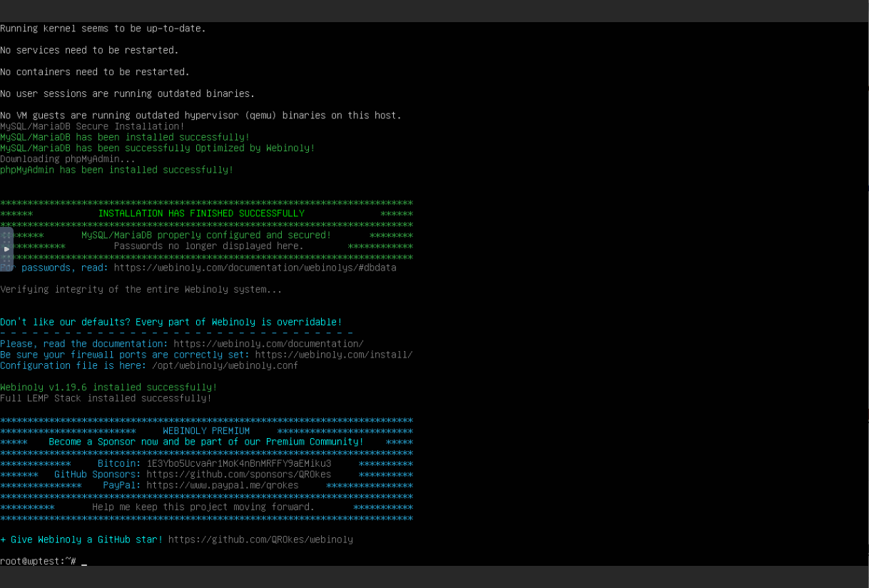The height and width of the screenshot is (588, 869).
Task: Click the WEBINOLY PREMIUM heading
Action: [206, 431]
